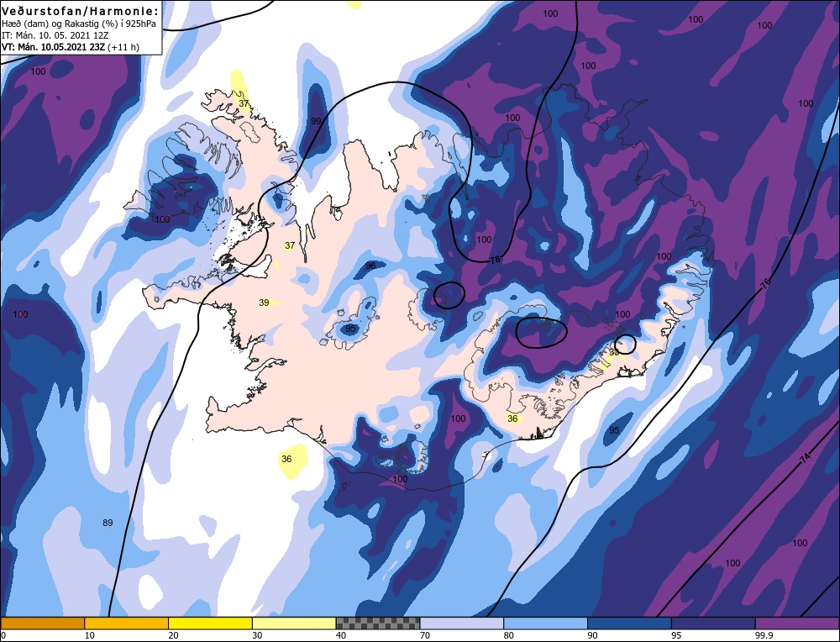The image size is (840, 642).
Task: Select the medium blue 90–95 legend swatch
Action: tap(629, 623)
